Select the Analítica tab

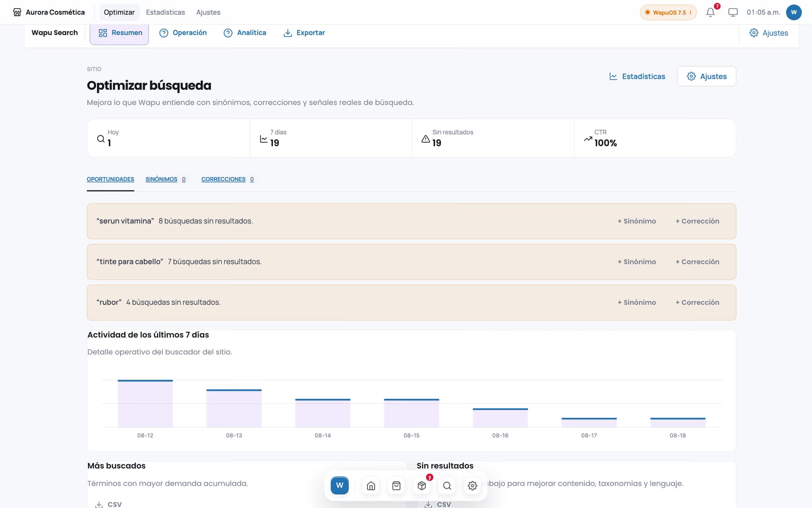point(245,33)
